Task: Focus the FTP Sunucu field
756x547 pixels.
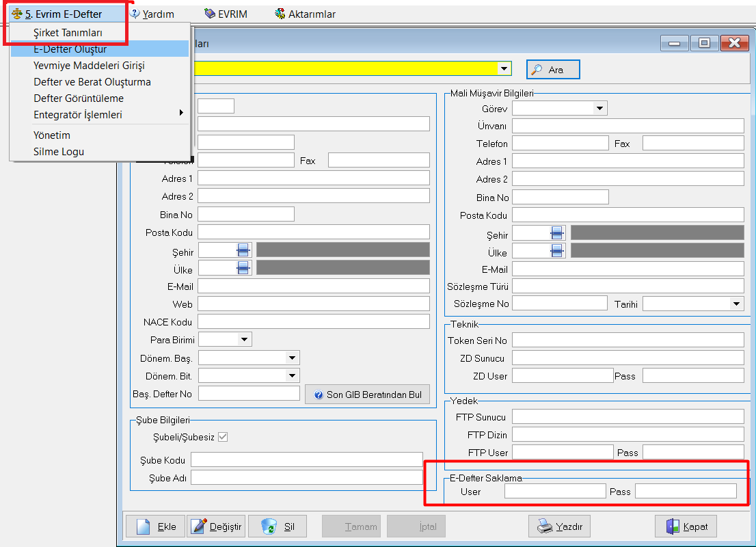Action: pyautogui.click(x=627, y=417)
